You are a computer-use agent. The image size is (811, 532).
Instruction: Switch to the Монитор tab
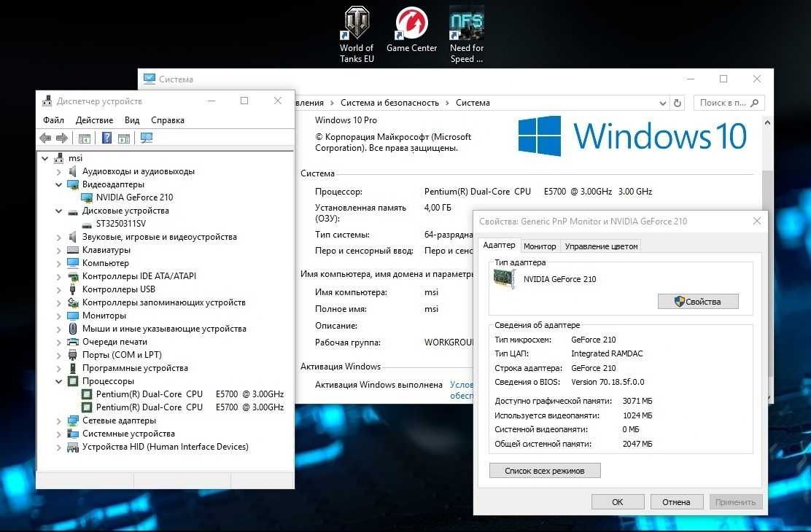tap(540, 246)
